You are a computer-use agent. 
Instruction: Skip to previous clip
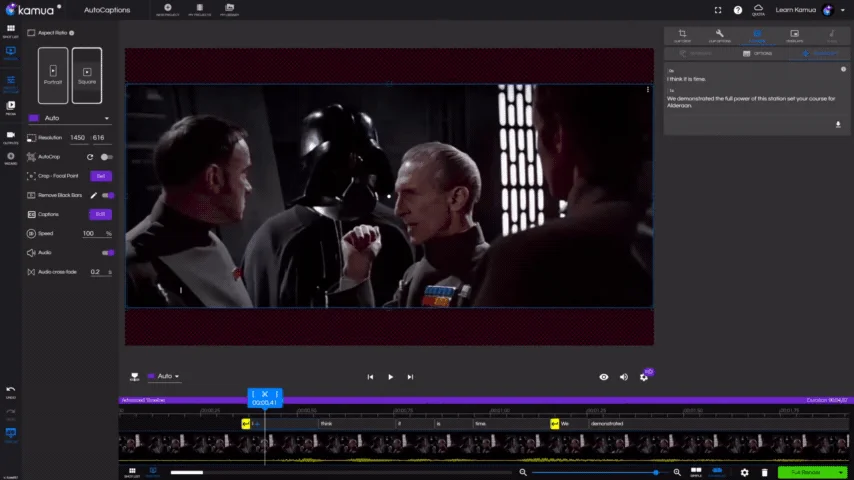click(370, 377)
